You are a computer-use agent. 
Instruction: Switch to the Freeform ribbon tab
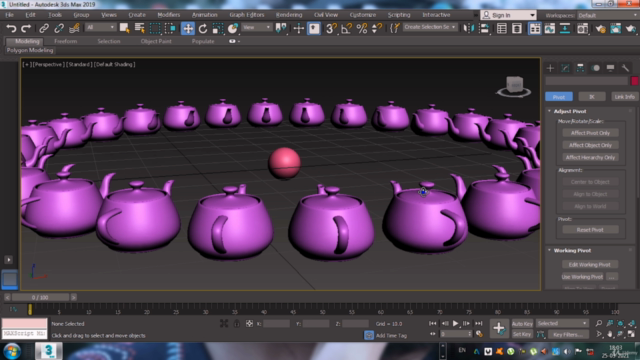click(x=65, y=41)
